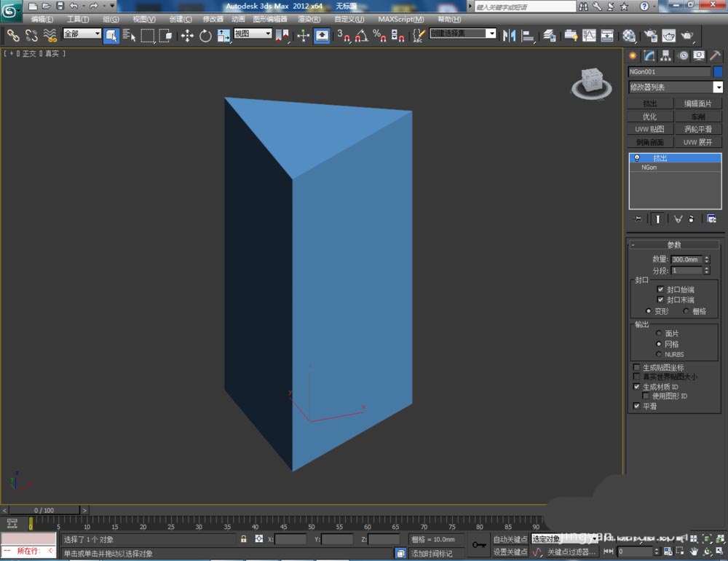Open the 创建(C) menu
Screen dimensions: 728x561
tap(181, 19)
